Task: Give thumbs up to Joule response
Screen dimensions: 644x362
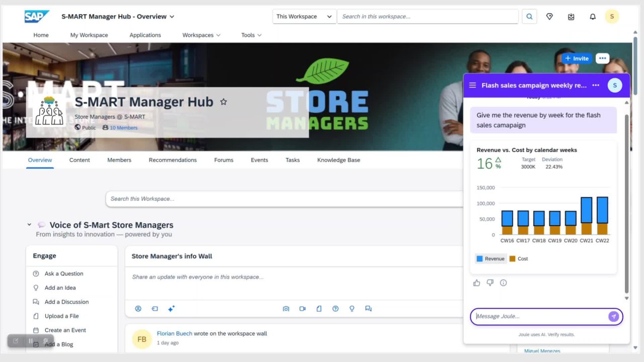Action: point(476,283)
